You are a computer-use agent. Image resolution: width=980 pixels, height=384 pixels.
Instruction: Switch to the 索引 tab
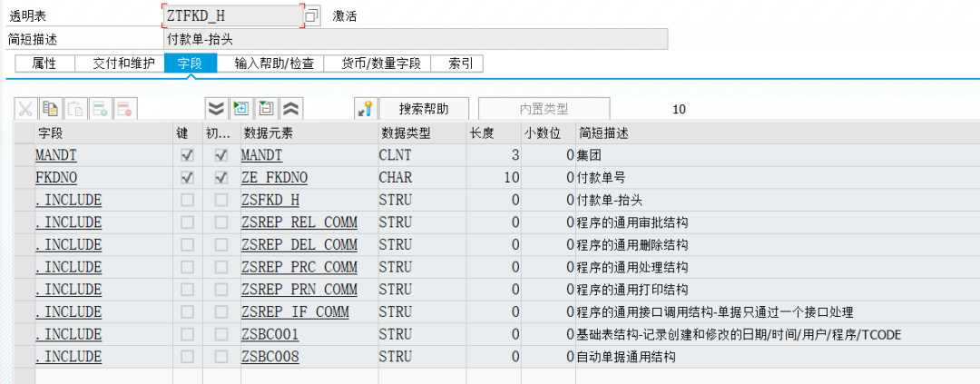[x=456, y=64]
